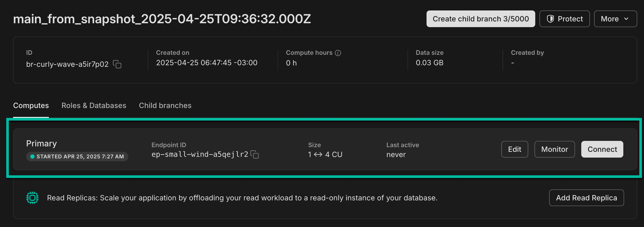Click the branch name heading

(162, 19)
